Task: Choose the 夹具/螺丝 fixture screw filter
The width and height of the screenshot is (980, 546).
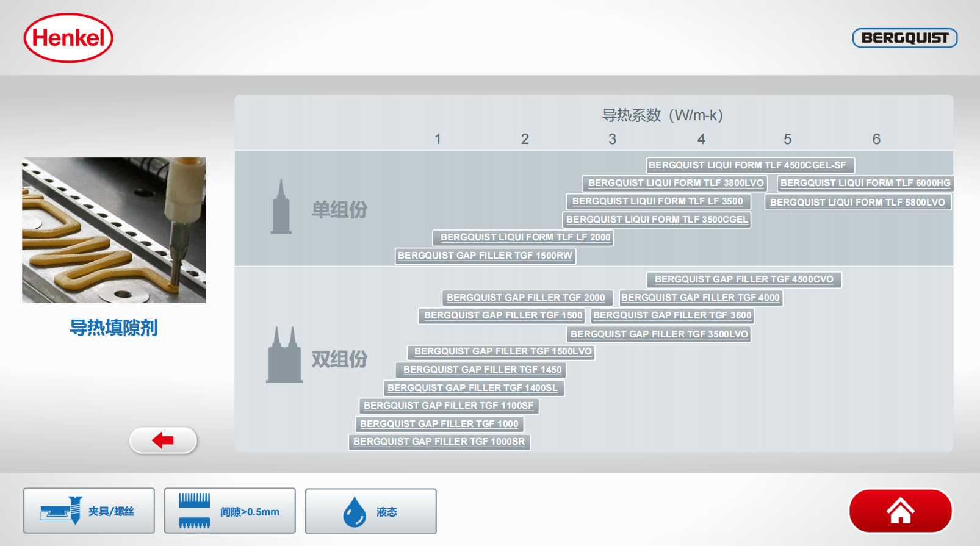Action: (89, 511)
